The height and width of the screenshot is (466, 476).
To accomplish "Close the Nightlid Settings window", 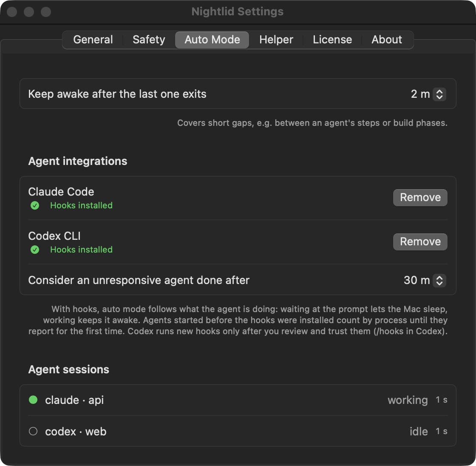I will coord(12,12).
